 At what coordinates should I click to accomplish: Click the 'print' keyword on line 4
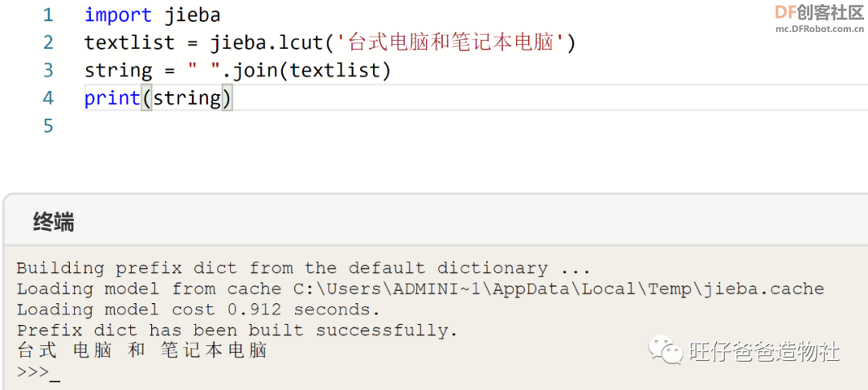point(113,98)
